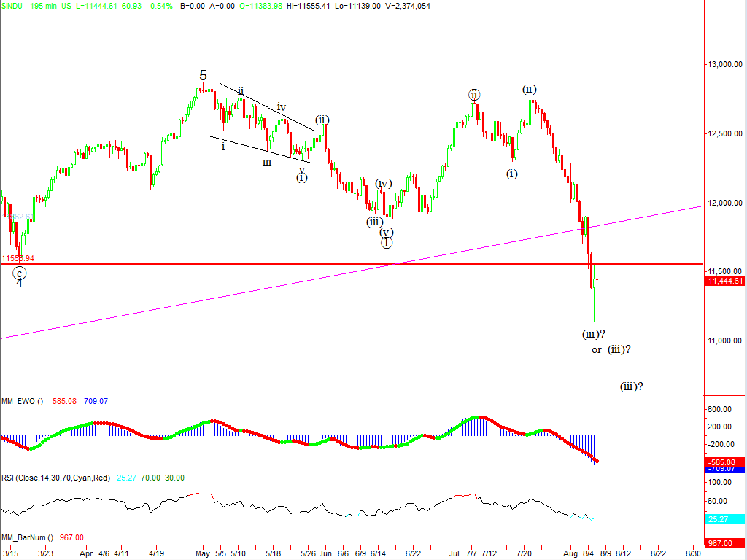Screen dimensions: 747x560
Task: Select the wedge's 'iv' wave label
Action: (x=281, y=107)
